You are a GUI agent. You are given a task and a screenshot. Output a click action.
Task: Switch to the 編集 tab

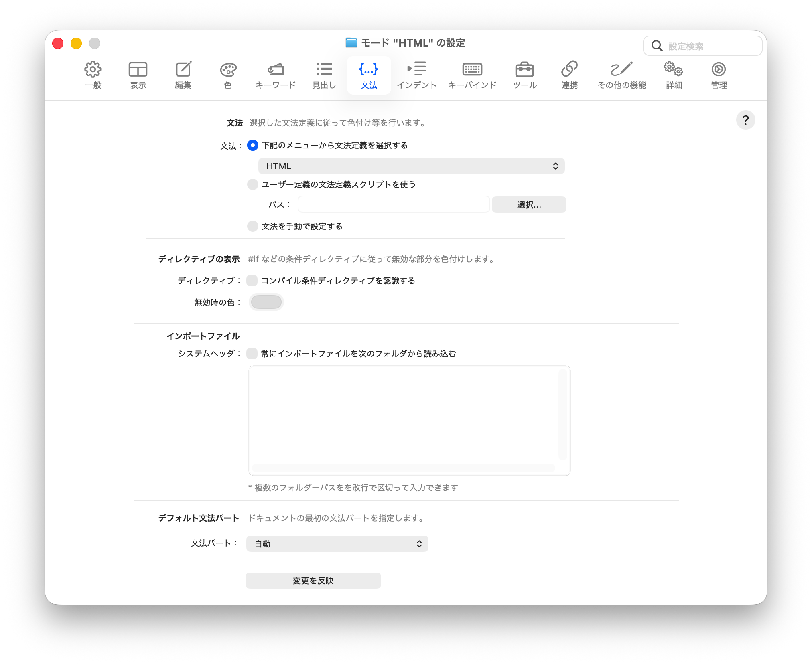pyautogui.click(x=183, y=75)
